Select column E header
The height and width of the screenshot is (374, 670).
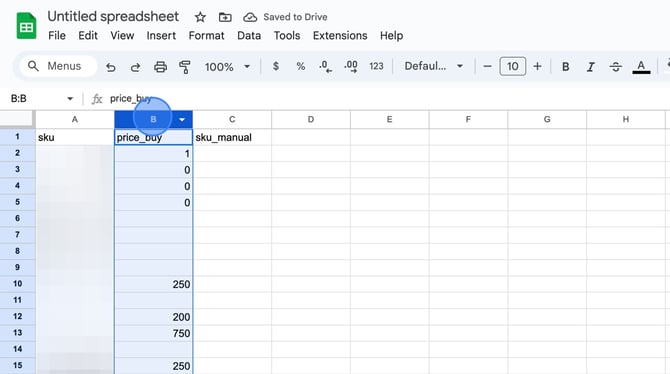[x=389, y=120]
